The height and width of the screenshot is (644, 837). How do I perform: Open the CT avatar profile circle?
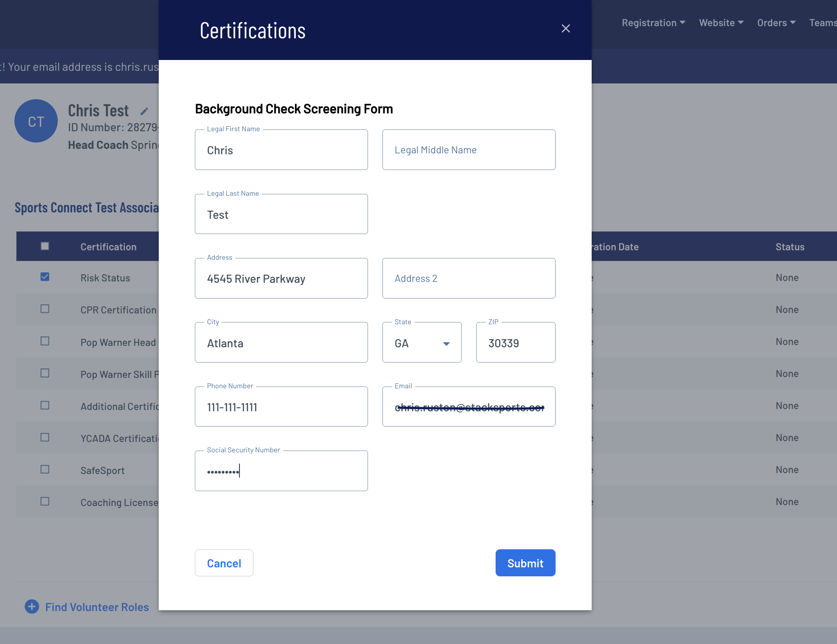(x=36, y=121)
